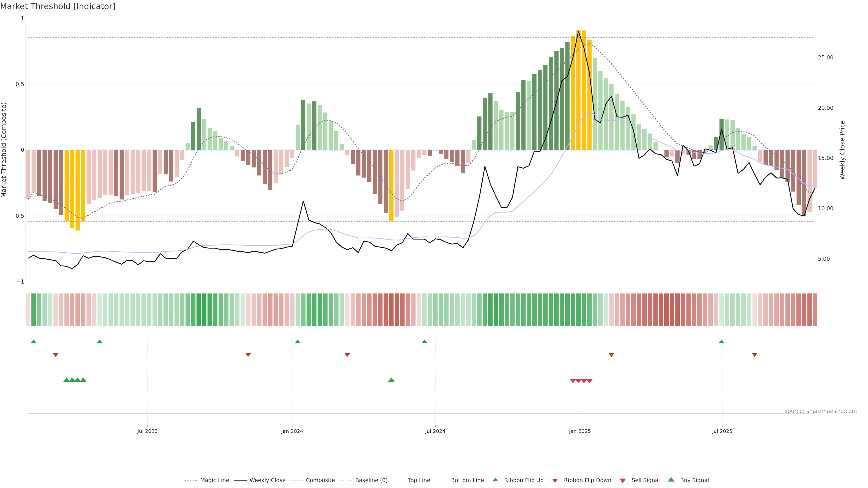This screenshot has height=488, width=868.
Task: Hide the Top Line series via legend
Action: click(x=419, y=480)
